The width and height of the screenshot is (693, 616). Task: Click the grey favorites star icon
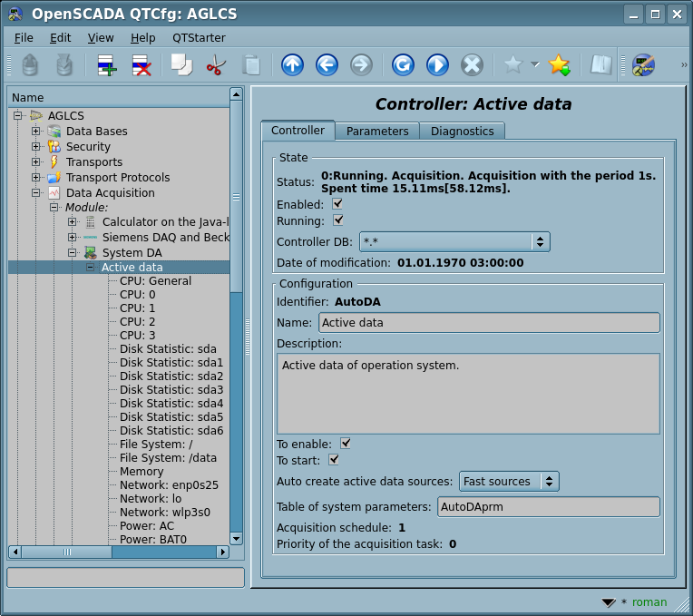tap(513, 65)
